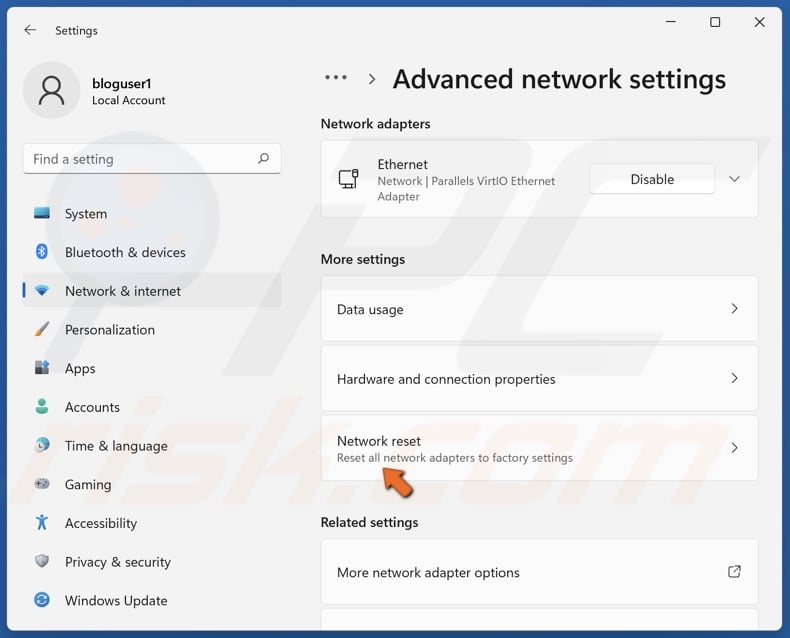Open Data usage via its chevron
Image resolution: width=790 pixels, height=638 pixels.
click(x=735, y=308)
